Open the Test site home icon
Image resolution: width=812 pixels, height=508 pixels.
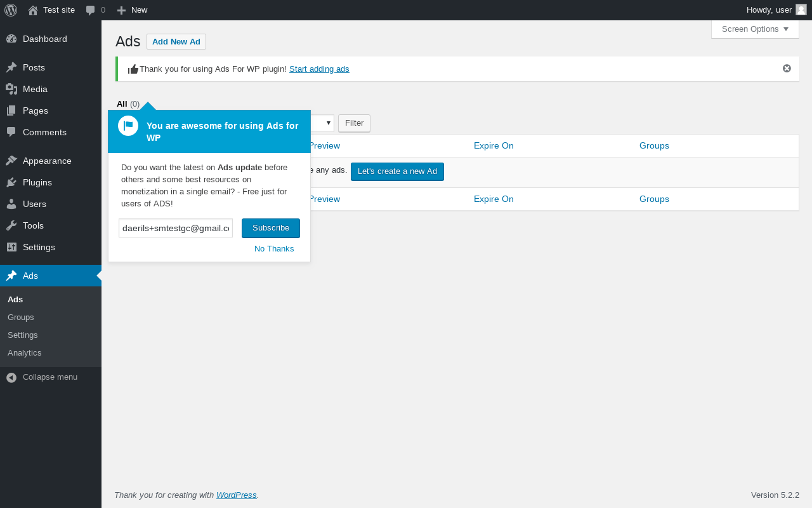pyautogui.click(x=33, y=10)
